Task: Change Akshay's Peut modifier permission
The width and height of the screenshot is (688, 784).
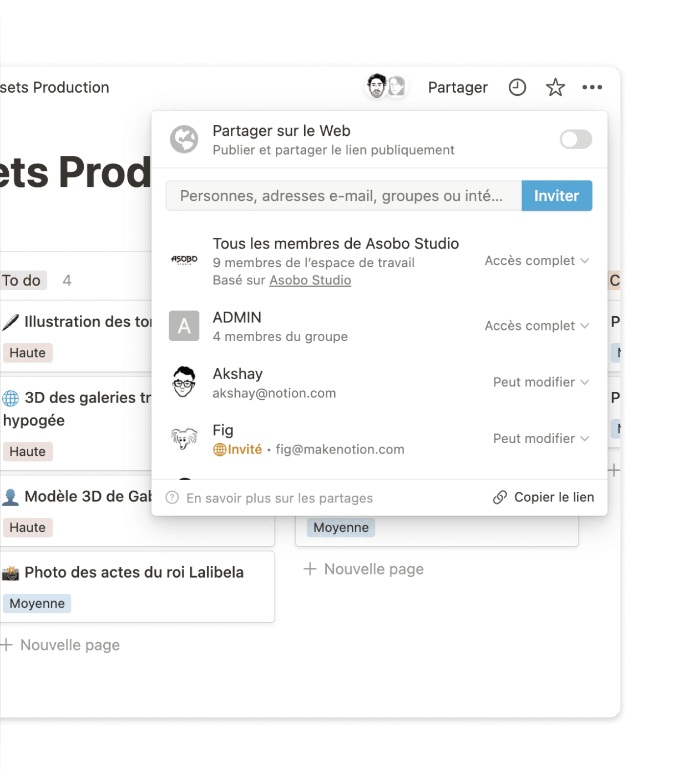Action: click(x=540, y=383)
